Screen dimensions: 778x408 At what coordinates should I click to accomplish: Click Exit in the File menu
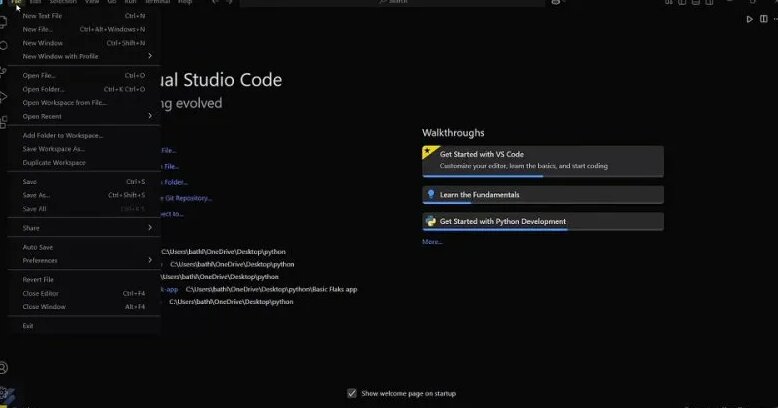click(84, 326)
